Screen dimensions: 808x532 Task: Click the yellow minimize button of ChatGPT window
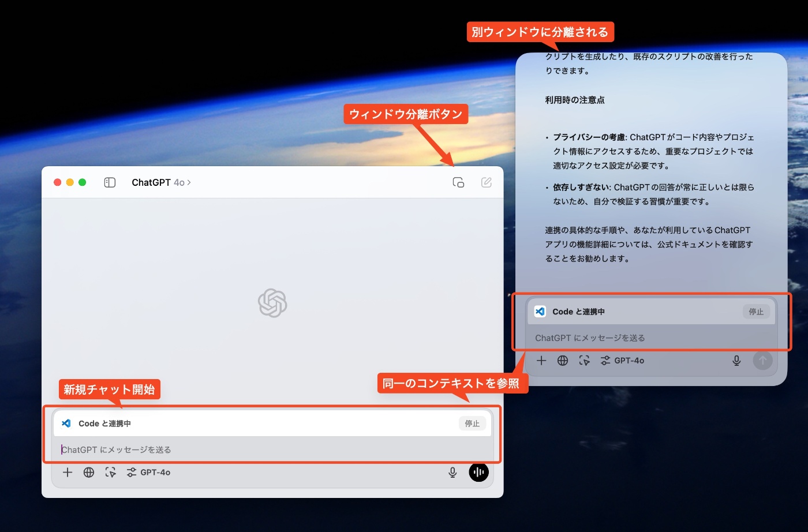click(70, 182)
